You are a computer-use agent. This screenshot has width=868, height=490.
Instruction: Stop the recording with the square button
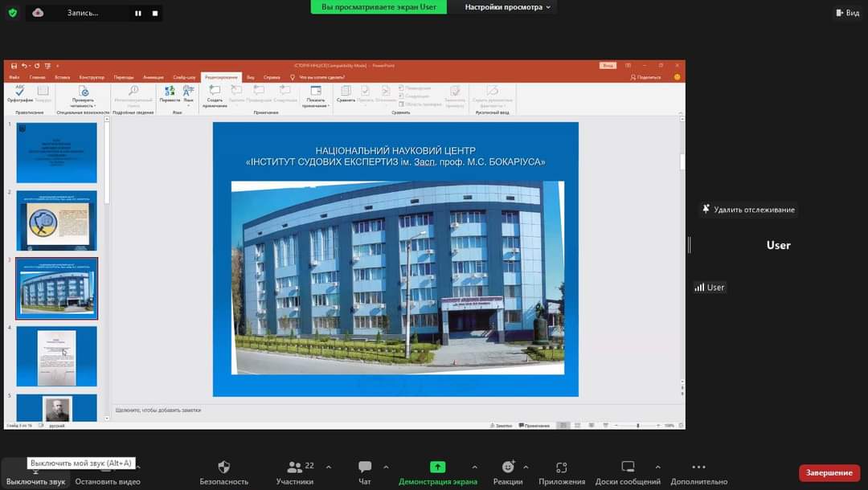(x=155, y=13)
